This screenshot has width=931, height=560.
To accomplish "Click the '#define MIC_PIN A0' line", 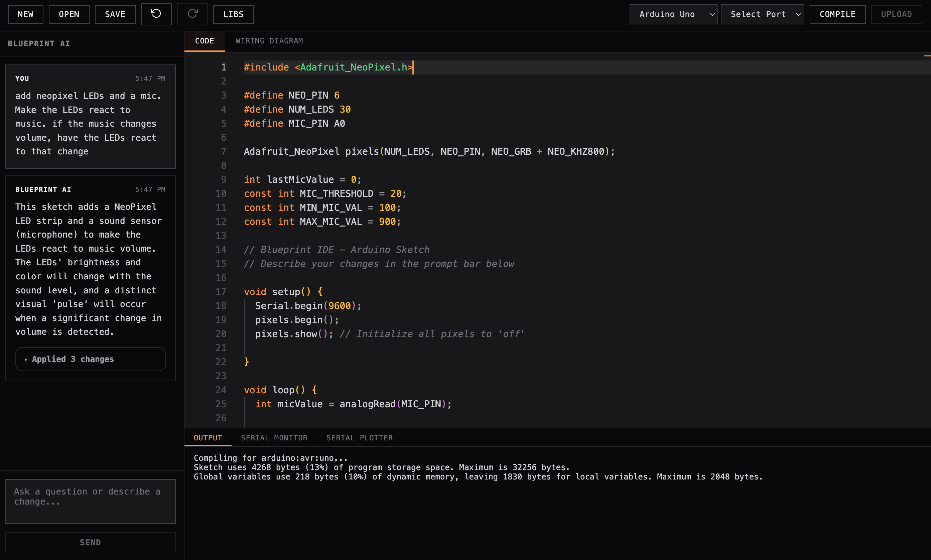I will click(294, 123).
